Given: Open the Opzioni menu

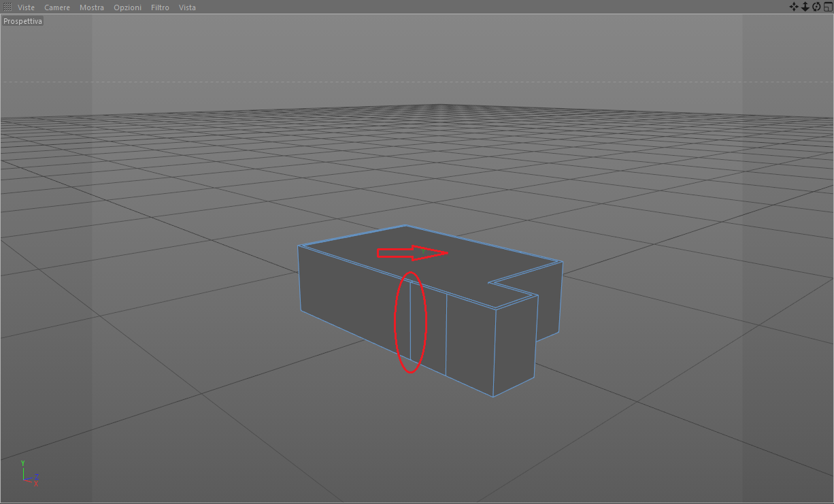Looking at the screenshot, I should (x=128, y=7).
